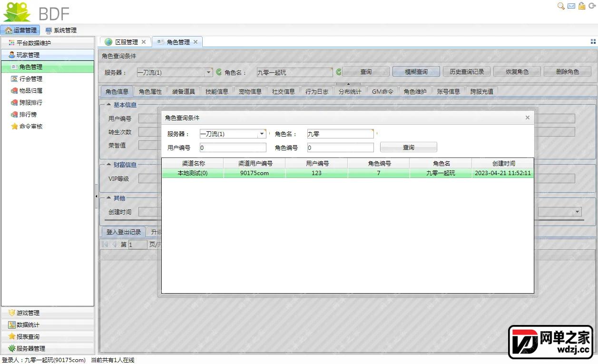This screenshot has height=364, width=598.
Task: Switch to 区服管理 tab
Action: [x=126, y=42]
